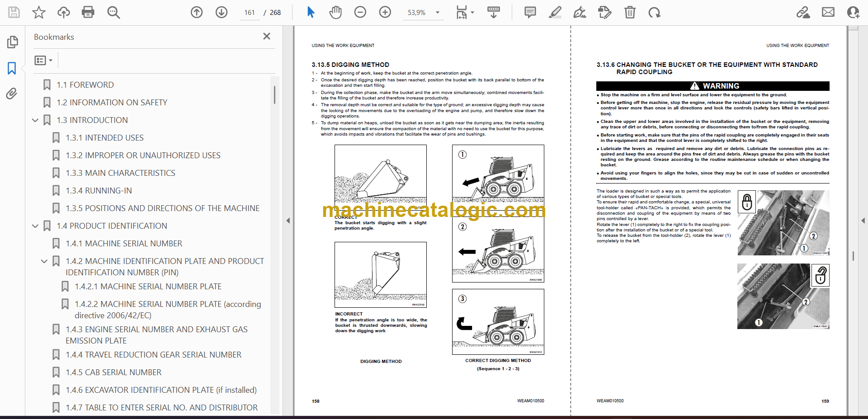Select the highlight text tool
Screen dimensions: 868x419
pos(555,12)
